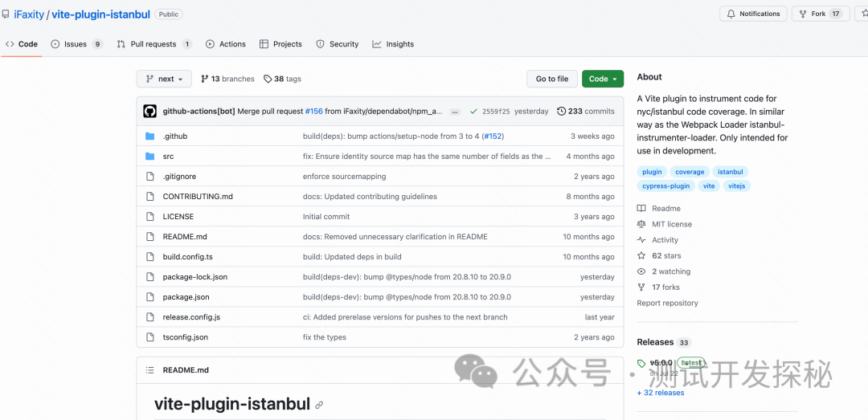Viewport: 868px width, 420px height.
Task: Open the Pull requests tab
Action: pyautogui.click(x=154, y=44)
